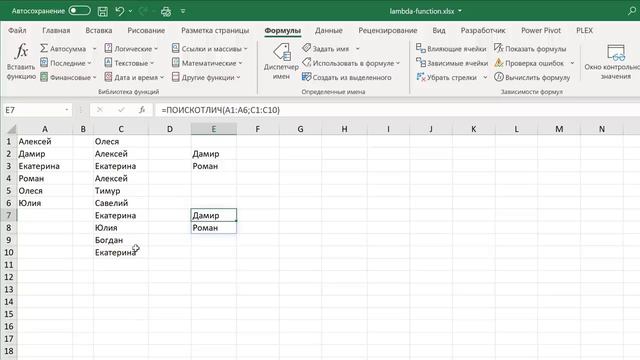Click Создать из выделенного
The width and height of the screenshot is (640, 360).
click(347, 77)
